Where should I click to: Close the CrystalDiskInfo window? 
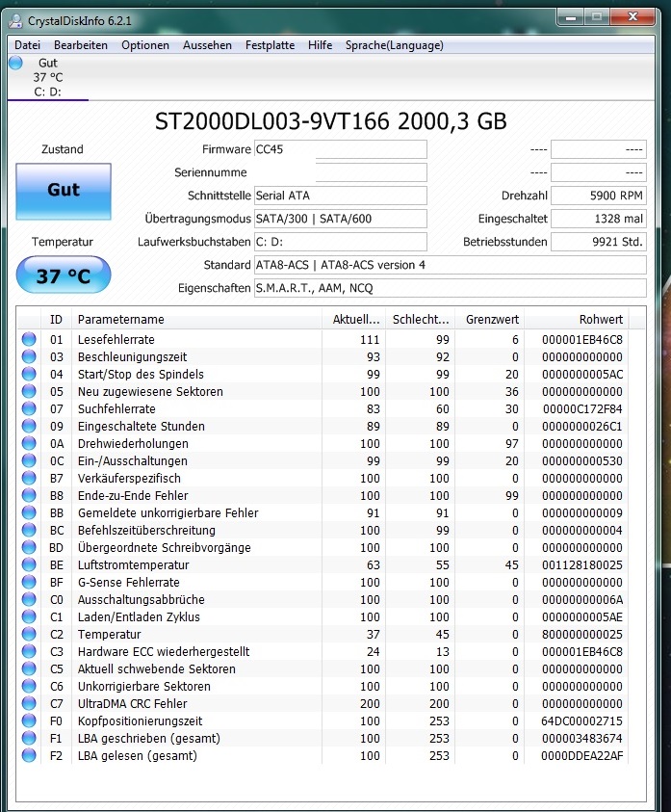(x=632, y=17)
